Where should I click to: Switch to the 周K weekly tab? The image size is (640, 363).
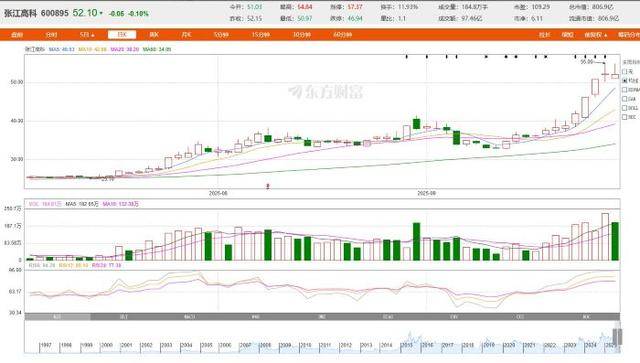[153, 35]
